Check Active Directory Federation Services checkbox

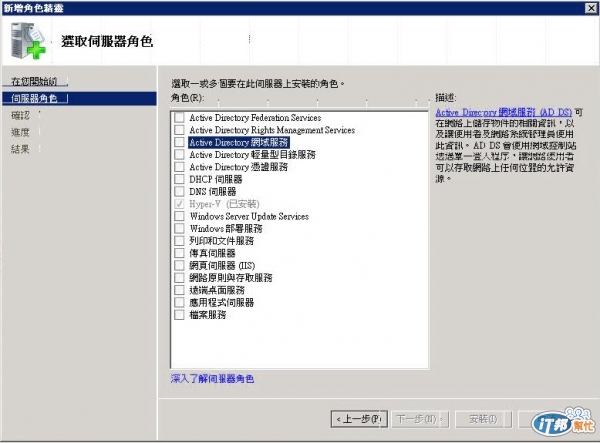(179, 117)
